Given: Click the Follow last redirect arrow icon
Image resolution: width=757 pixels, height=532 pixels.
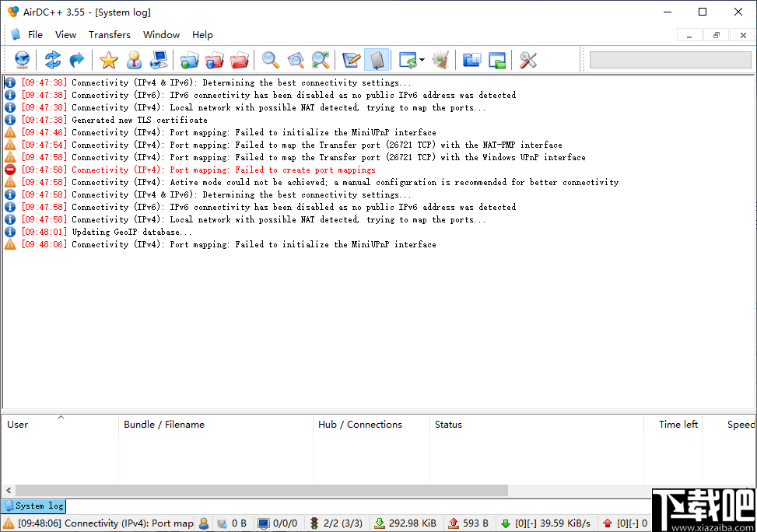Looking at the screenshot, I should tap(77, 61).
